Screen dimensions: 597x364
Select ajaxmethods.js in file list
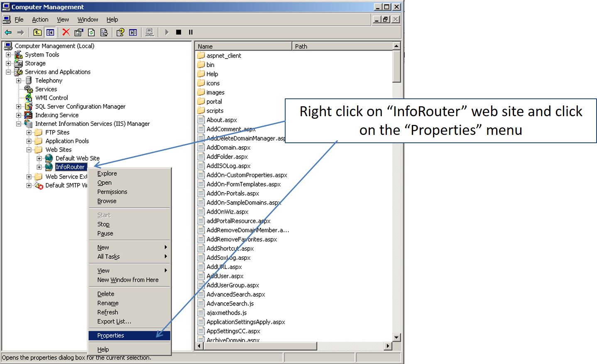coord(227,313)
